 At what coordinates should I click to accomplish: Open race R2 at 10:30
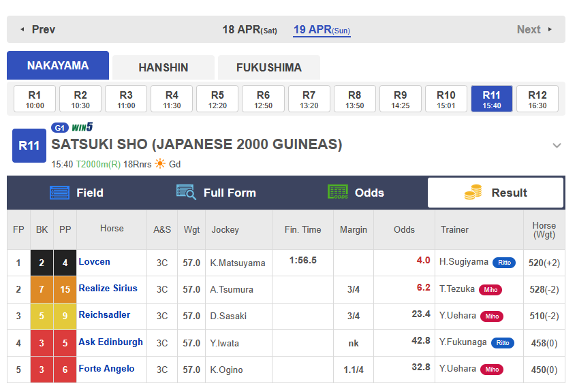coord(80,99)
